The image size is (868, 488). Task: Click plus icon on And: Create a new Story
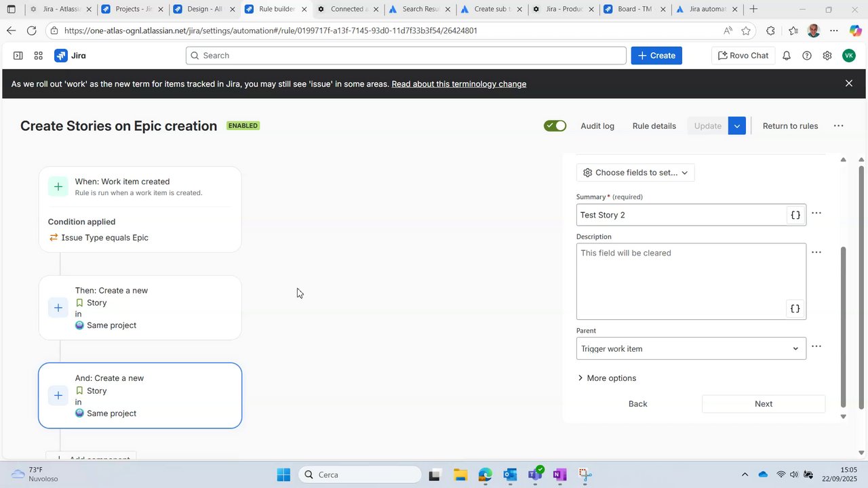pos(58,395)
